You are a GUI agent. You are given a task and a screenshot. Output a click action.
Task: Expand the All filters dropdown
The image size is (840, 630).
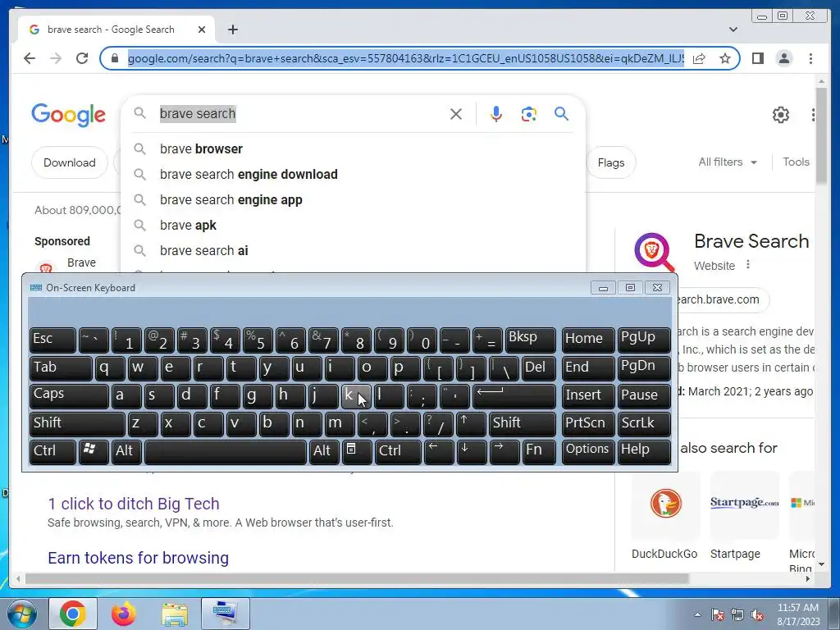[x=728, y=162]
